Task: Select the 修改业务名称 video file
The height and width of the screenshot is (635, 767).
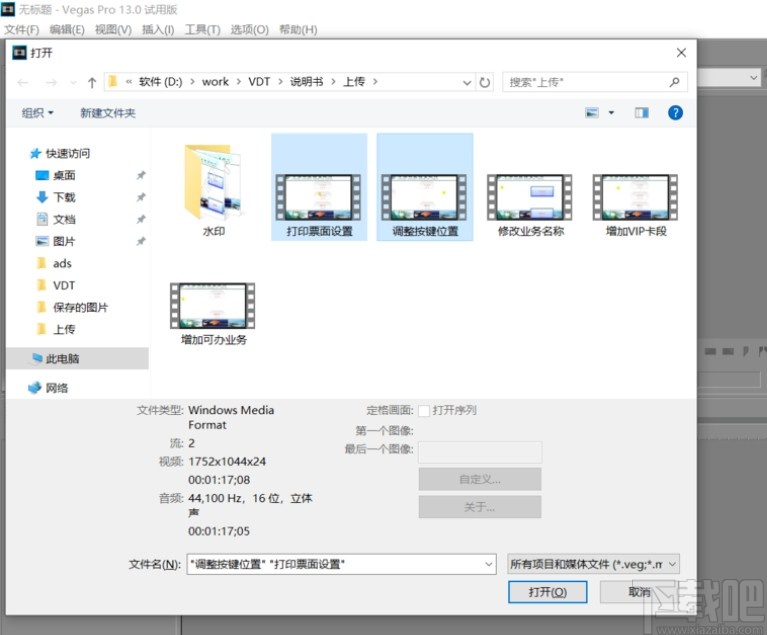Action: point(530,204)
